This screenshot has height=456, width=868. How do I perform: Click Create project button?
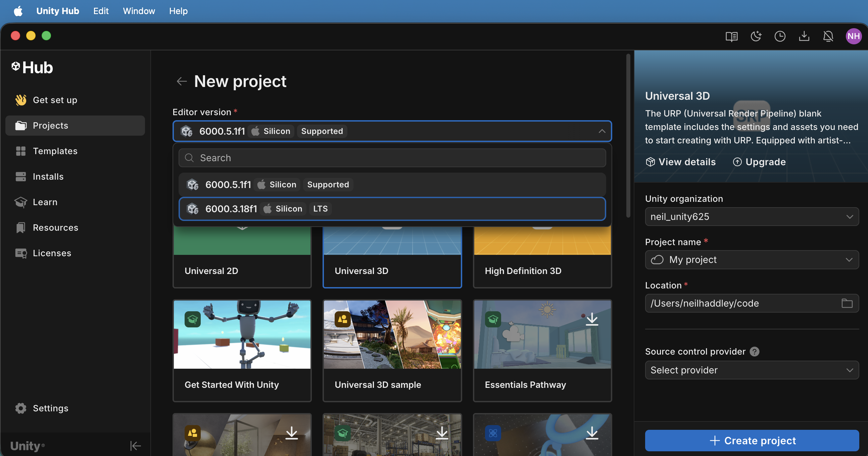coord(752,441)
